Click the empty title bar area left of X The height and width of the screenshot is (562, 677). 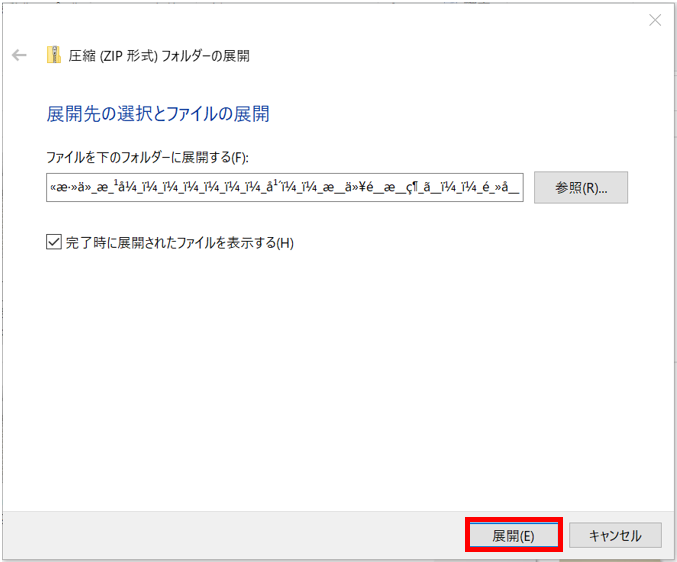click(x=400, y=20)
